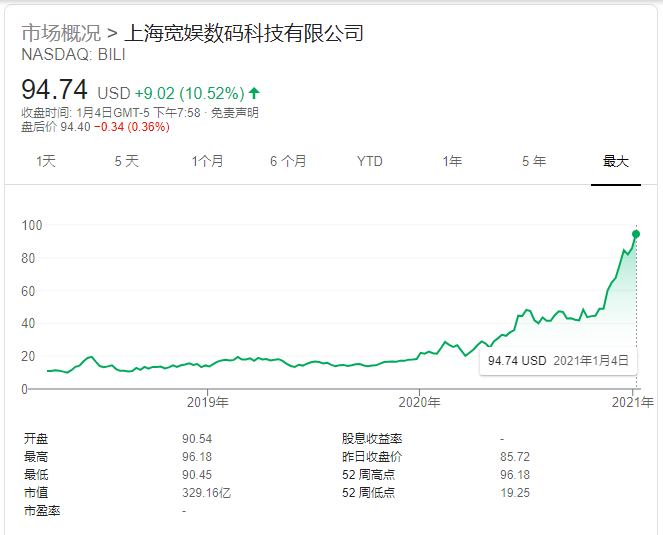This screenshot has height=535, width=663.
Task: Switch chart to 6 个月 range
Action: pyautogui.click(x=288, y=161)
